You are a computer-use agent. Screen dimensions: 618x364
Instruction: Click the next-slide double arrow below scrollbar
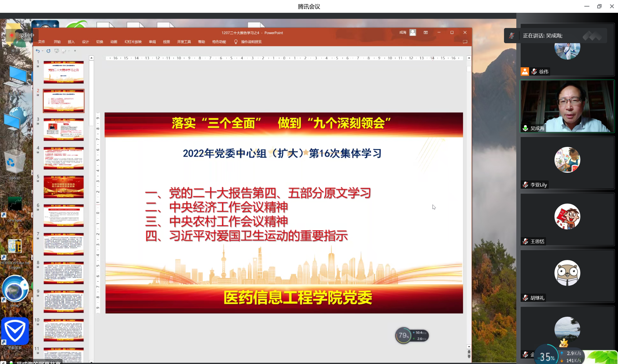[x=469, y=357]
